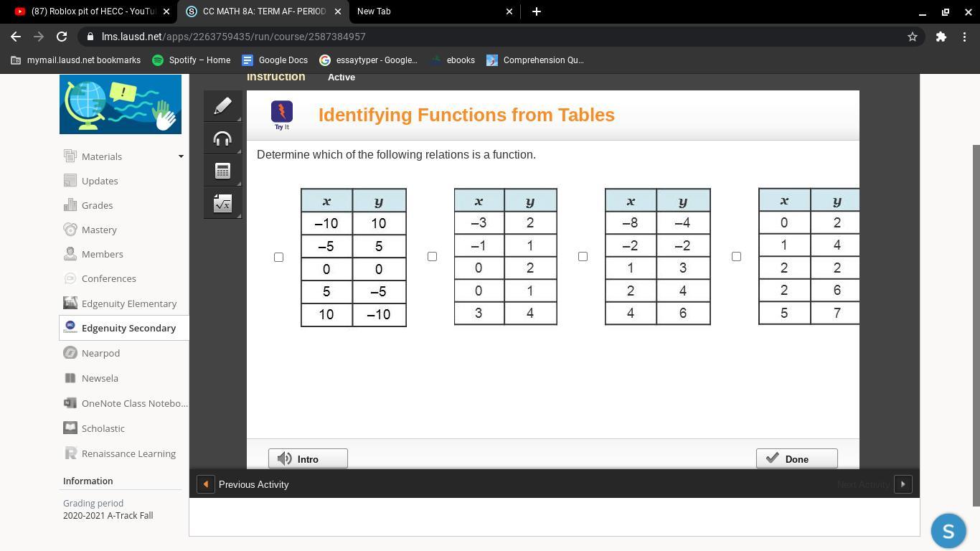Open the Google Docs bookmark

[x=275, y=60]
